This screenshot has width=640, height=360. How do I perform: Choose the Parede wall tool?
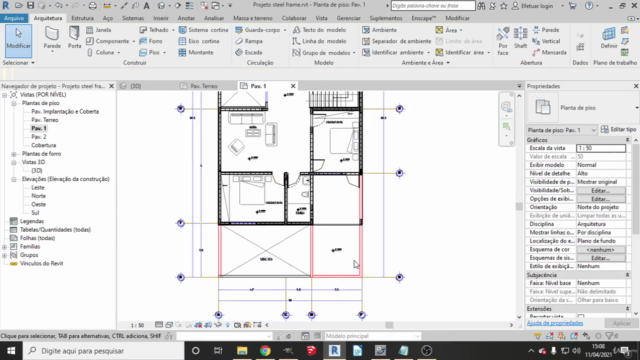tap(52, 38)
